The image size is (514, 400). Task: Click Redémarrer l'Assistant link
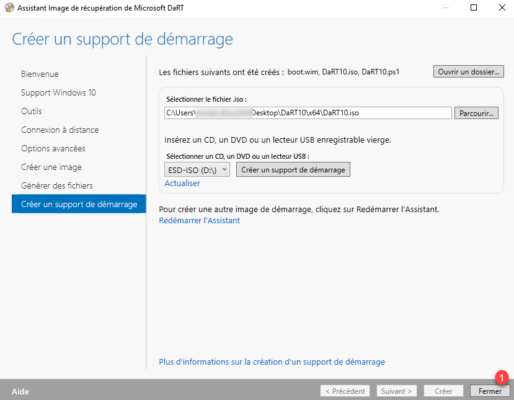click(199, 221)
